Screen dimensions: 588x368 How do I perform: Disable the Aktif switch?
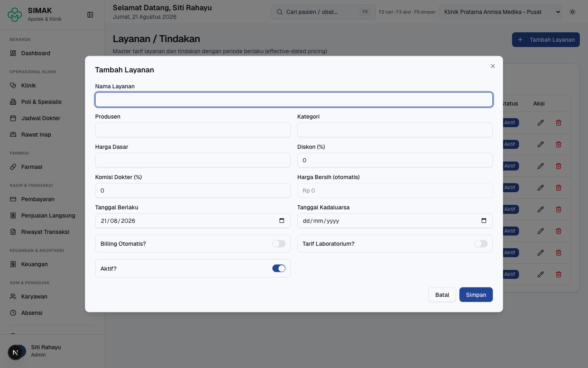point(279,269)
